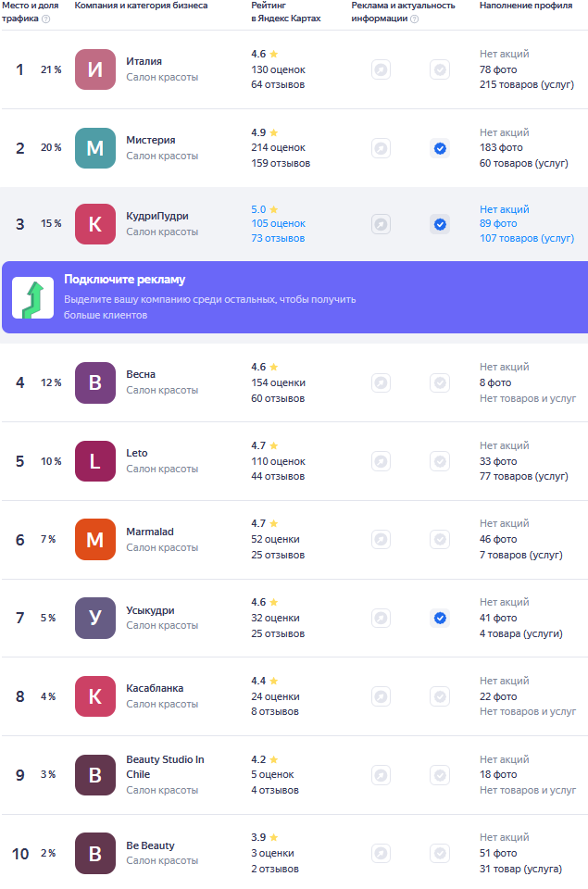Click the verified badge in Весна row
This screenshot has width=588, height=889.
click(x=440, y=382)
